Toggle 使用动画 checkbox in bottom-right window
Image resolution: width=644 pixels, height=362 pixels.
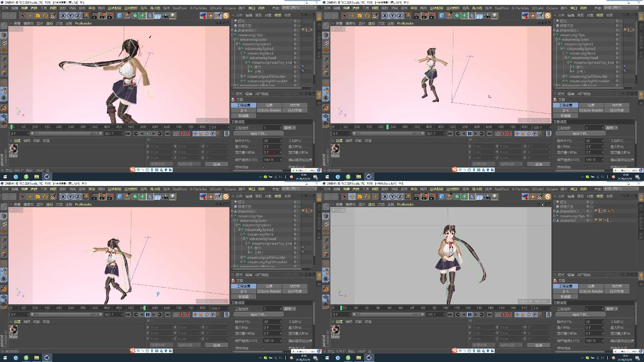pyautogui.click(x=586, y=348)
